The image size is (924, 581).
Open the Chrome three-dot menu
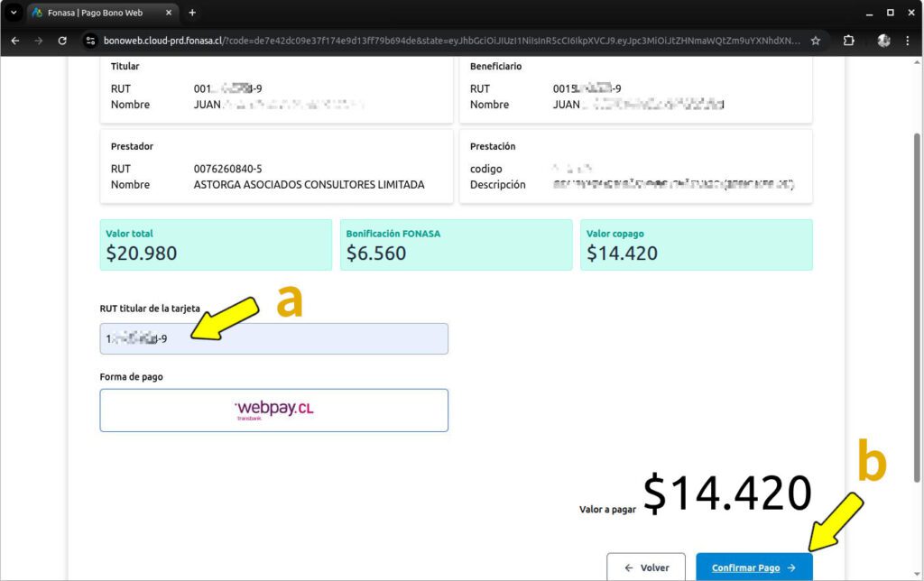(x=908, y=41)
